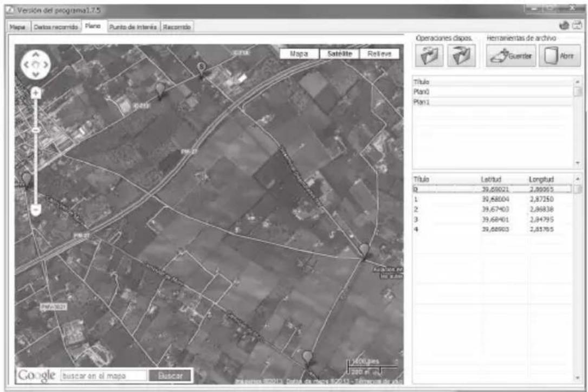
Task: Click latitude cell 39,67403
Action: coord(495,209)
